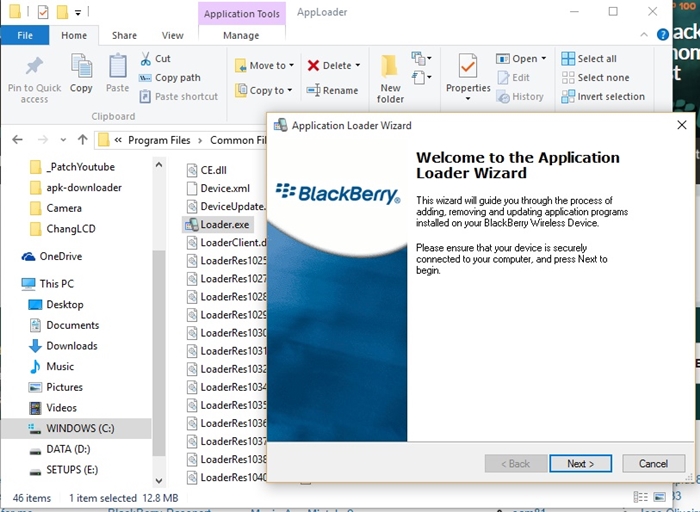700x512 pixels.
Task: Close the Application Loader Wizard
Action: coord(682,125)
